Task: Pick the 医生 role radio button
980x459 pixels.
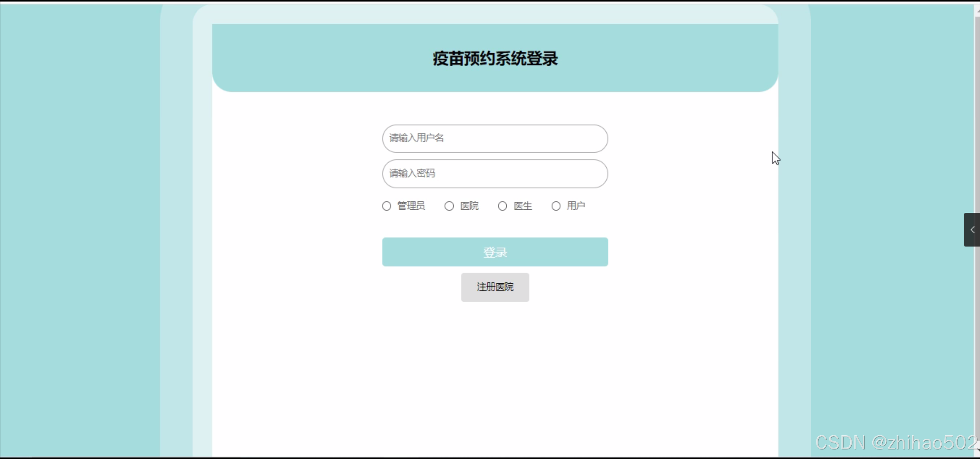Action: [x=502, y=206]
